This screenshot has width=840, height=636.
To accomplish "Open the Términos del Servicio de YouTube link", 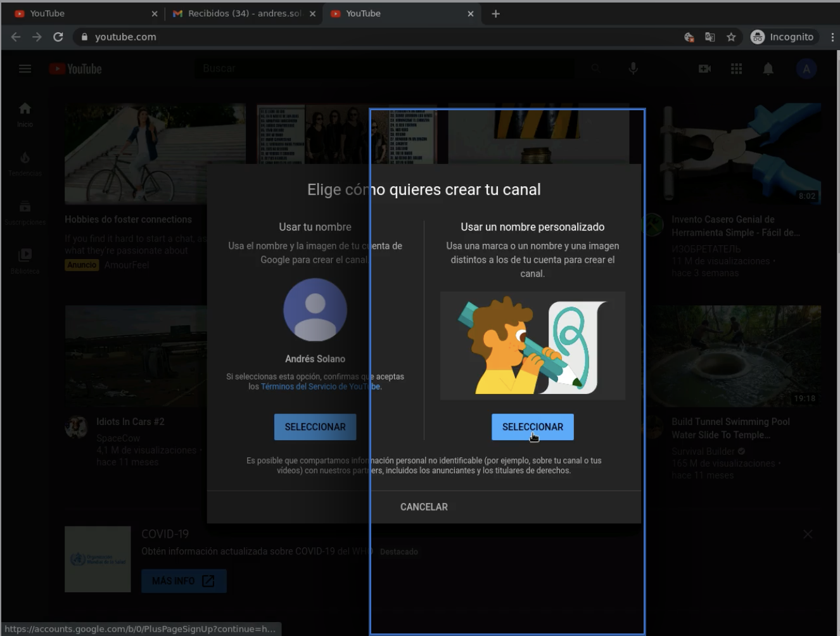I will click(x=321, y=386).
